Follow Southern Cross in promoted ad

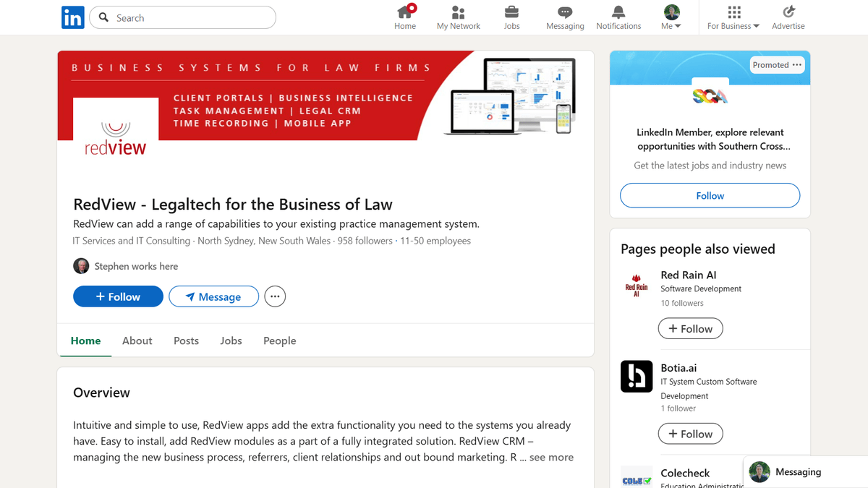pyautogui.click(x=710, y=195)
